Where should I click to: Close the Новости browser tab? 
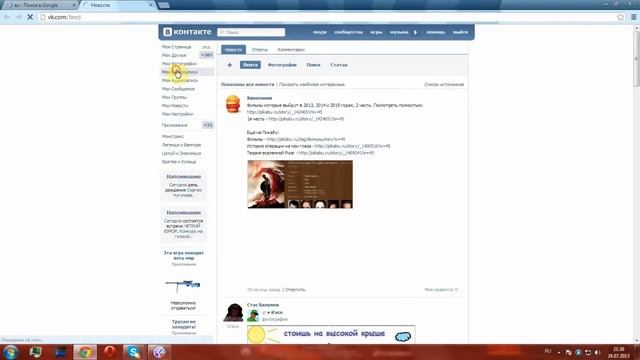(151, 5)
